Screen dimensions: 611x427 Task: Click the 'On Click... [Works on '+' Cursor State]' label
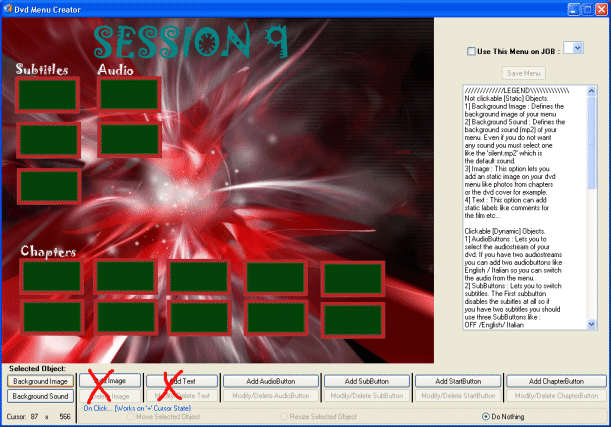[x=137, y=408]
